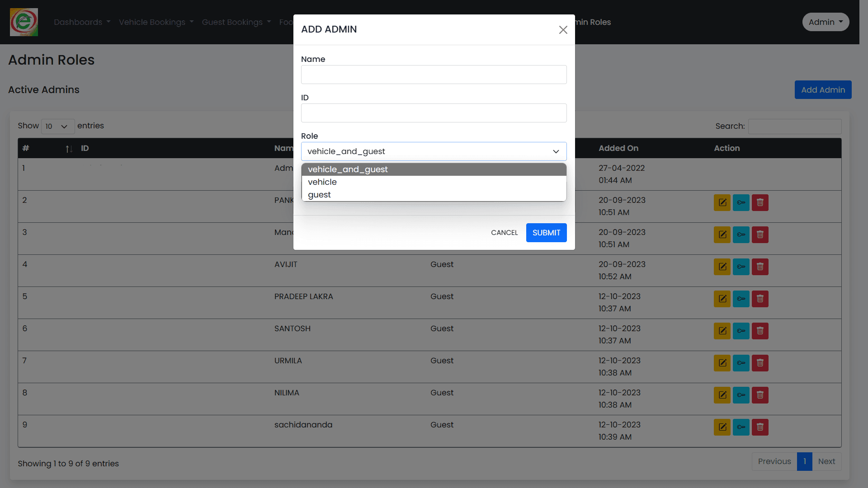Click Next in the pagination controls

[826, 461]
